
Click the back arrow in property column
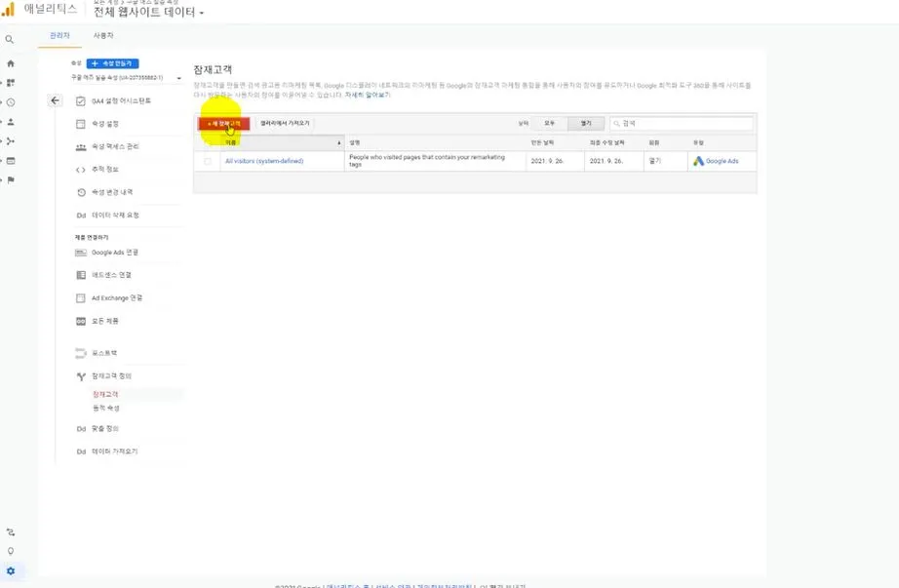pyautogui.click(x=55, y=100)
